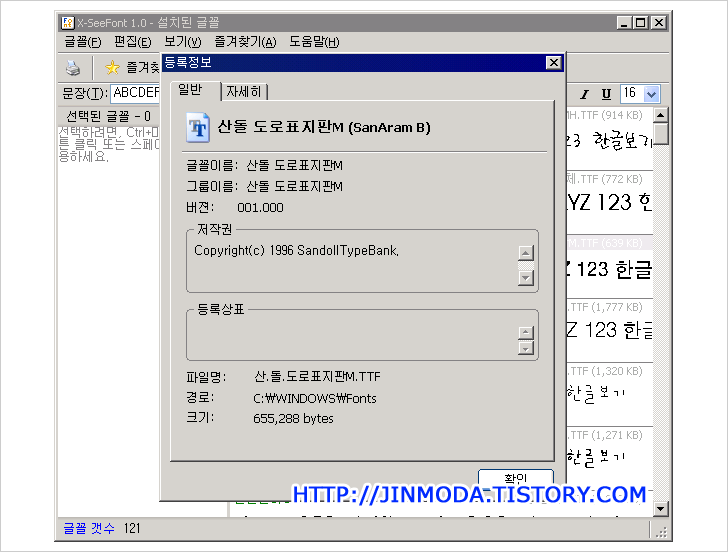Image resolution: width=728 pixels, height=552 pixels.
Task: Select the font entry sized 1,320 KB
Action: (x=609, y=395)
